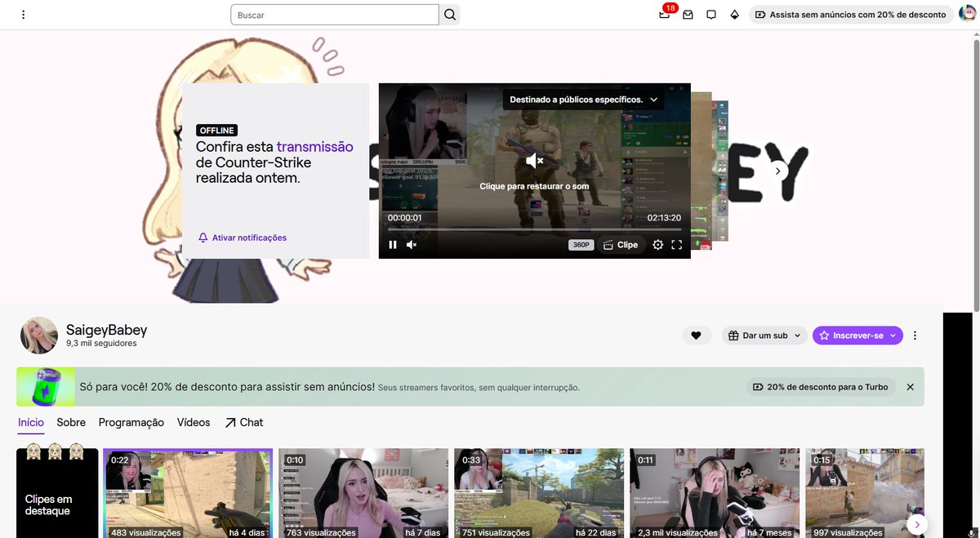The image size is (980, 538).
Task: Open the 0:10 clip with 763 visualizações
Action: pyautogui.click(x=363, y=493)
